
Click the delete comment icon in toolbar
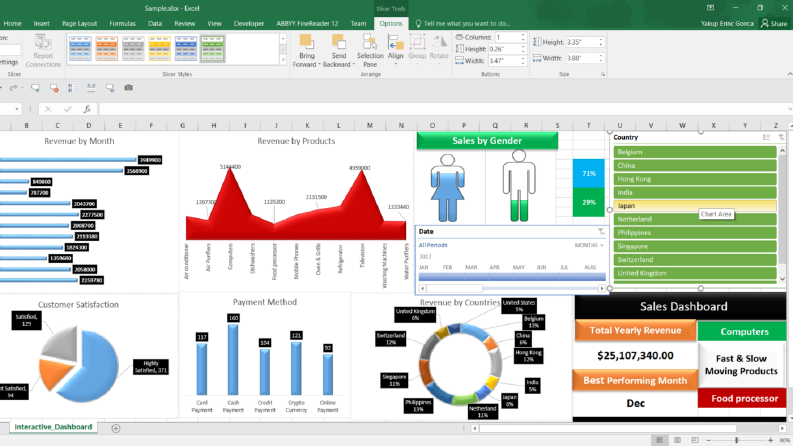click(x=54, y=88)
